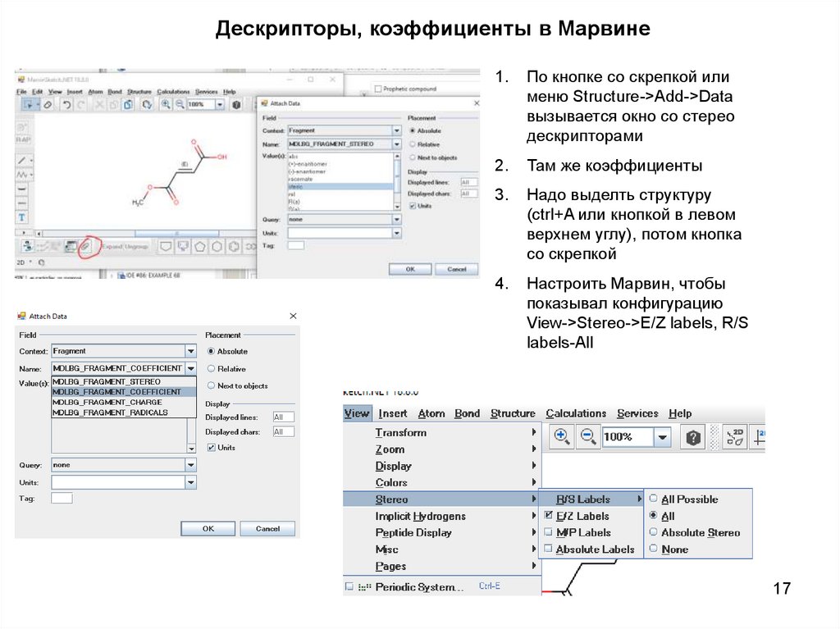Click the Zoom In magnifier beside 100% in View-menu screenshot
The height and width of the screenshot is (629, 840).
561,436
